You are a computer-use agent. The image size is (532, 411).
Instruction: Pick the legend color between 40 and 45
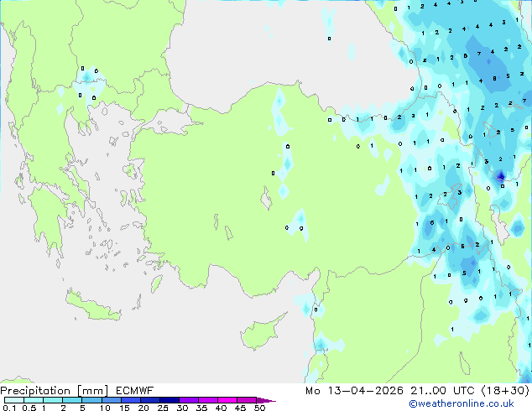227,400
